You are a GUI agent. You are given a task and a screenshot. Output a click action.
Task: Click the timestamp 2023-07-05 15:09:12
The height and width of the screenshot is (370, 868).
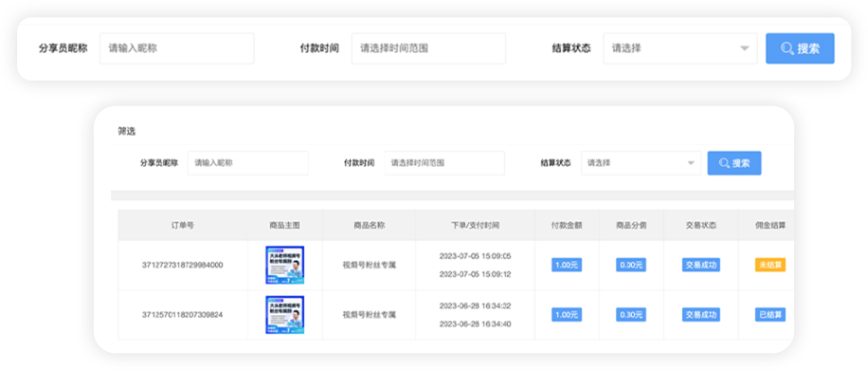[x=475, y=274]
